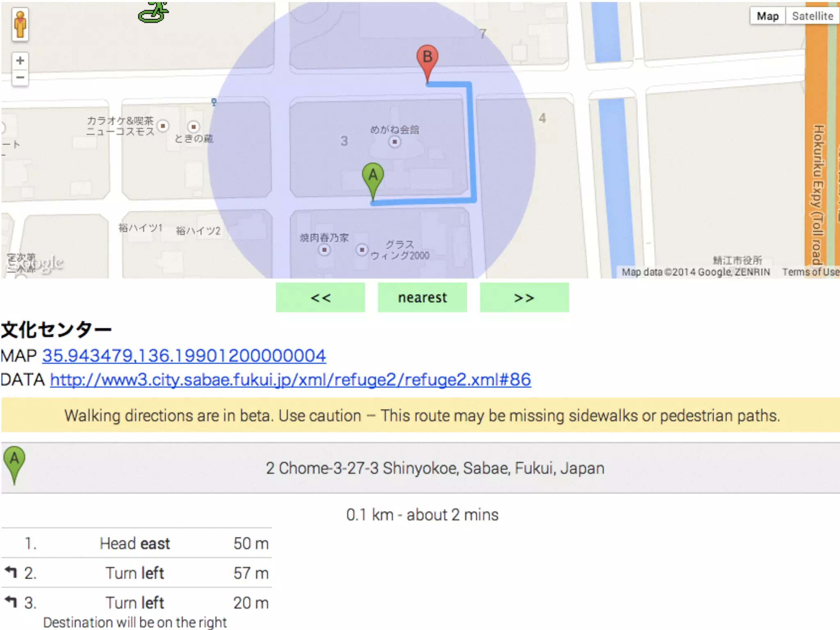Select the Map view type
The height and width of the screenshot is (630, 840).
(x=767, y=16)
